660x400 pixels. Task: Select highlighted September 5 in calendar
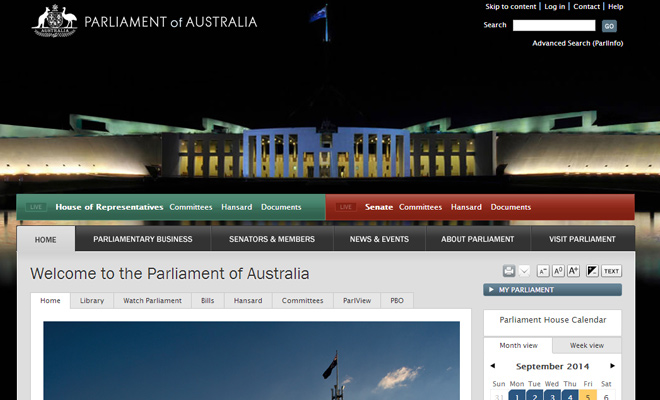click(588, 396)
